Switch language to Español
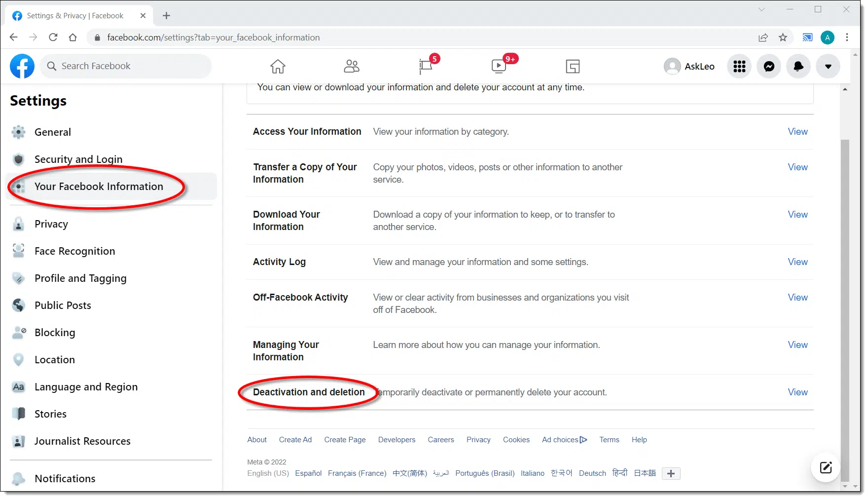Viewport: 868px width, 499px height. point(308,473)
